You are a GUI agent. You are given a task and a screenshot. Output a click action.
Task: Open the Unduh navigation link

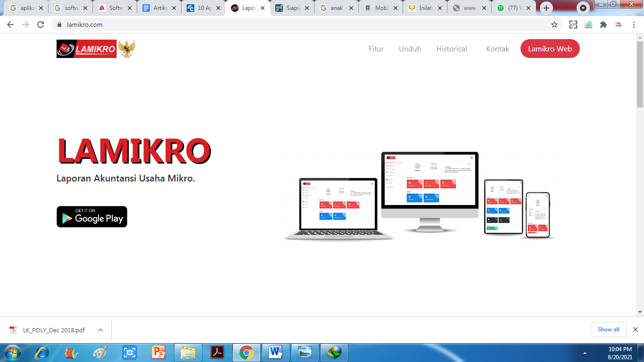[410, 49]
